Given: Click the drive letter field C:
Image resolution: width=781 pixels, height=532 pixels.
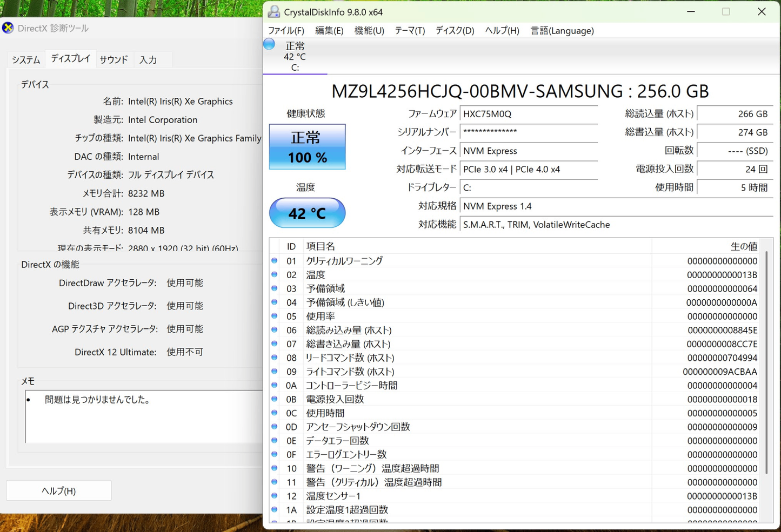Looking at the screenshot, I should click(529, 187).
